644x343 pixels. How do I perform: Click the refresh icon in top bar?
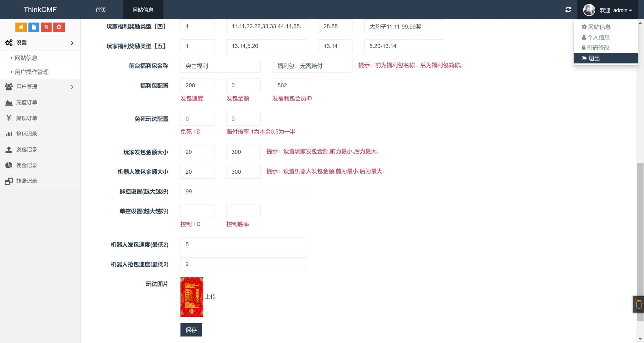tap(568, 9)
